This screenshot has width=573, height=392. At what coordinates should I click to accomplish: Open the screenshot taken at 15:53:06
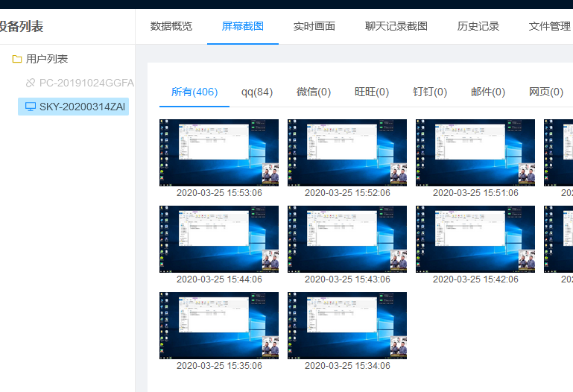click(219, 153)
